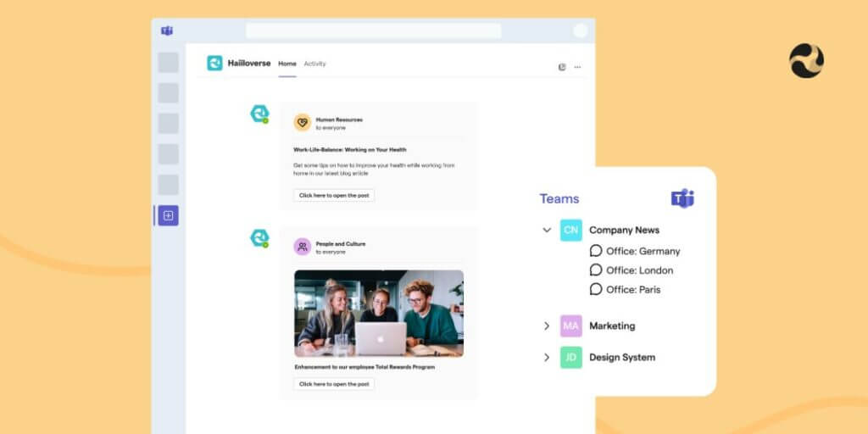The image size is (868, 434).
Task: Click the dark swirl logo in top-right corner
Action: pyautogui.click(x=806, y=61)
